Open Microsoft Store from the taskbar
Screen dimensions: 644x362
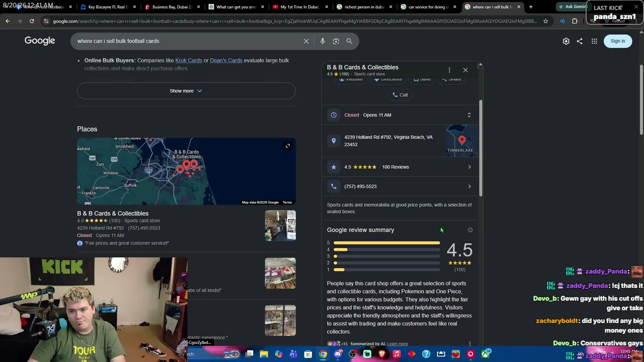click(308, 354)
